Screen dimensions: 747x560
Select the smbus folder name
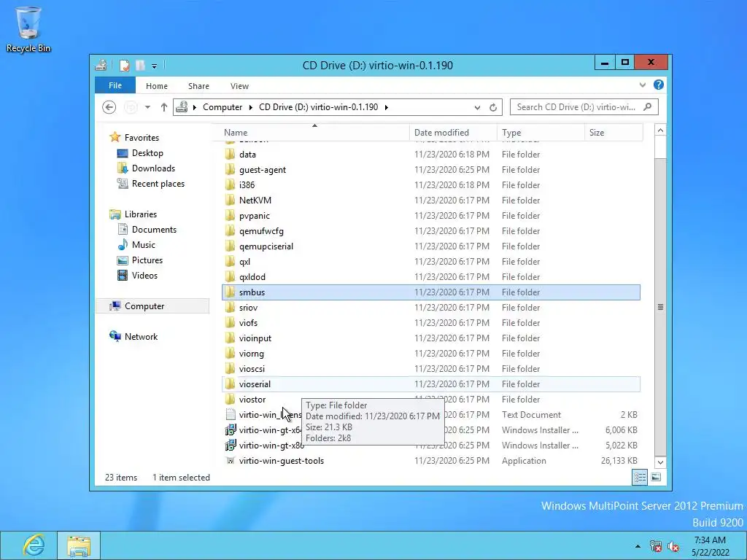point(252,292)
